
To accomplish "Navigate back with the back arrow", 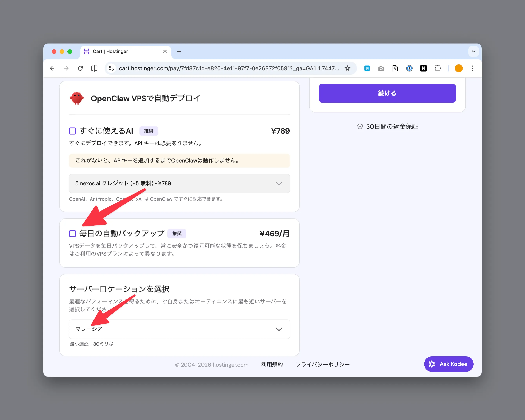I will (52, 68).
